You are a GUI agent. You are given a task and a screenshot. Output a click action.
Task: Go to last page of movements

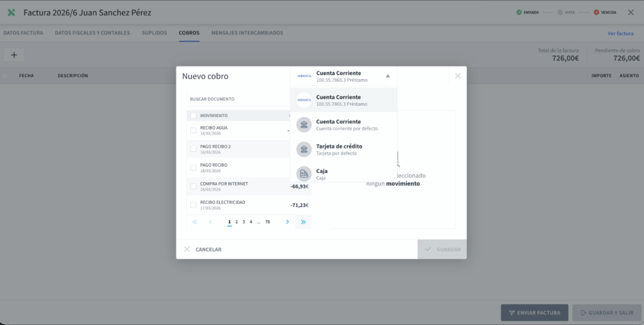303,222
